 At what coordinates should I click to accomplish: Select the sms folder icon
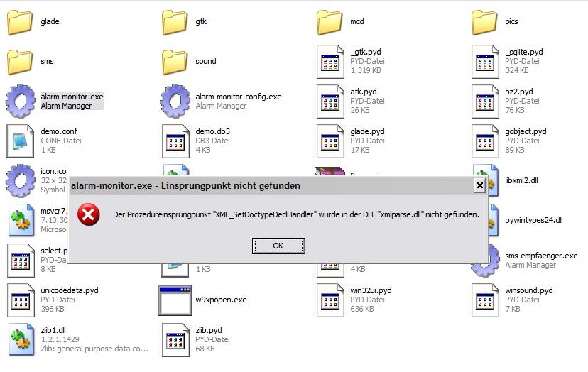21,62
